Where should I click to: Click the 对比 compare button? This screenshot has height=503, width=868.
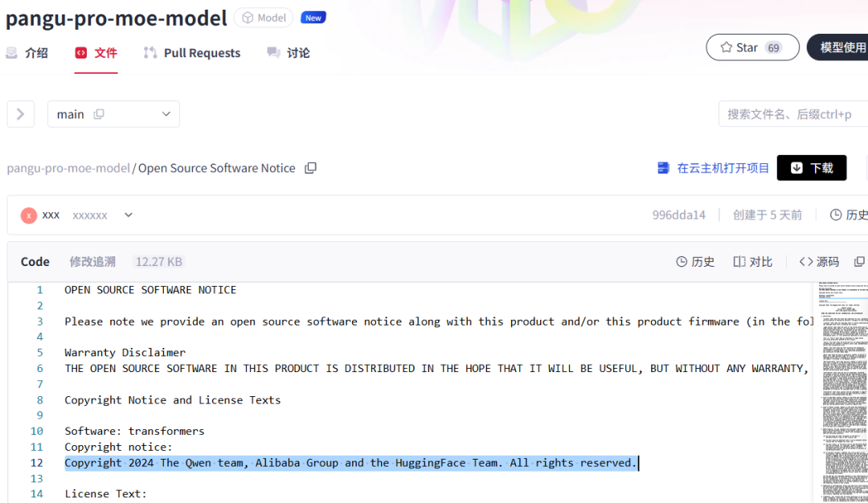[753, 262]
